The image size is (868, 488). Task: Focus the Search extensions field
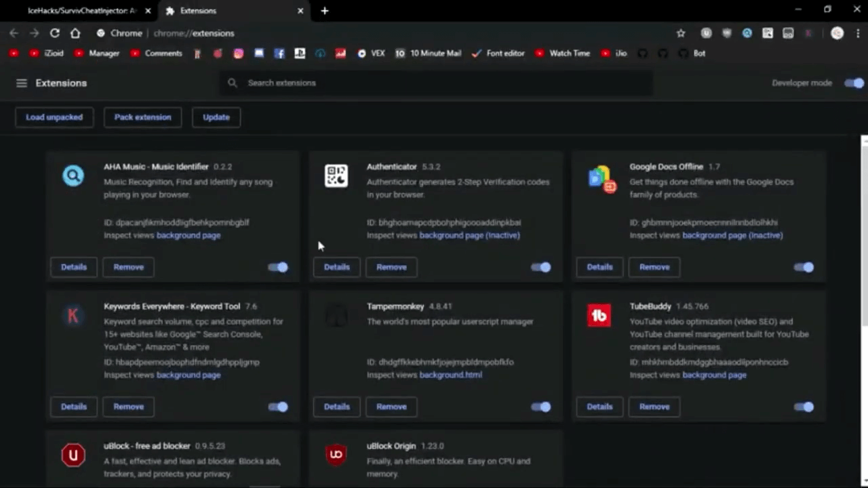436,83
